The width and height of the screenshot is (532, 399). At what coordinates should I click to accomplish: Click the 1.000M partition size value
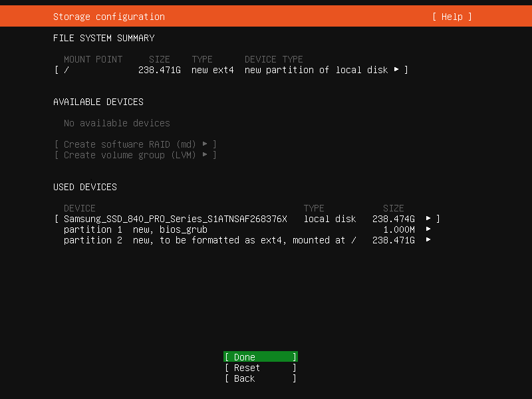coord(398,229)
